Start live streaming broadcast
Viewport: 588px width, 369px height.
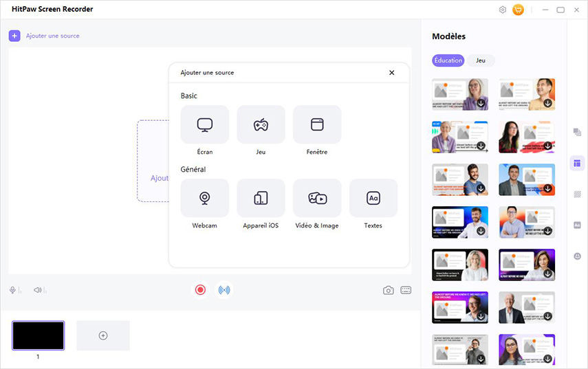point(224,290)
